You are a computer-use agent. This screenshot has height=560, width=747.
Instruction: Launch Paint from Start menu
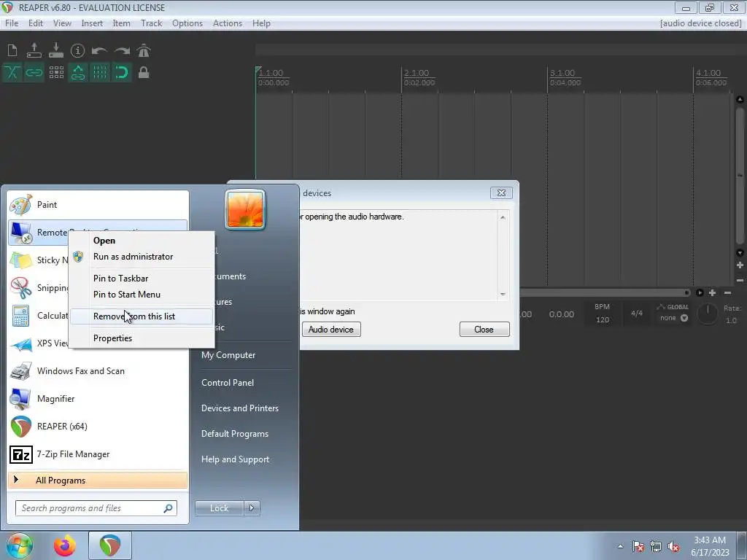[x=98, y=205]
